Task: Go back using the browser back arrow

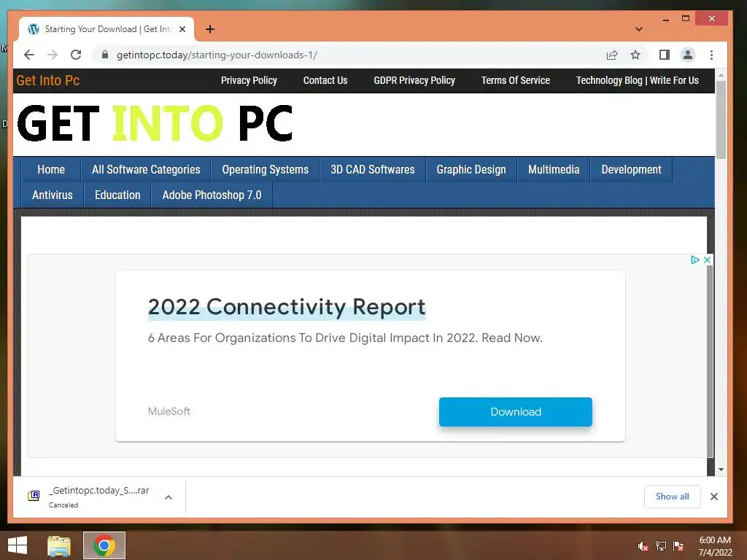Action: coord(29,55)
